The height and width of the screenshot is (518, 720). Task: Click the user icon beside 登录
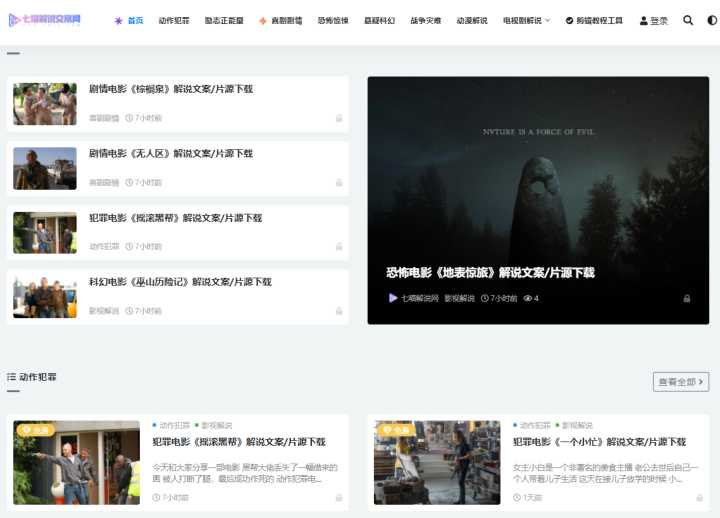click(x=643, y=21)
